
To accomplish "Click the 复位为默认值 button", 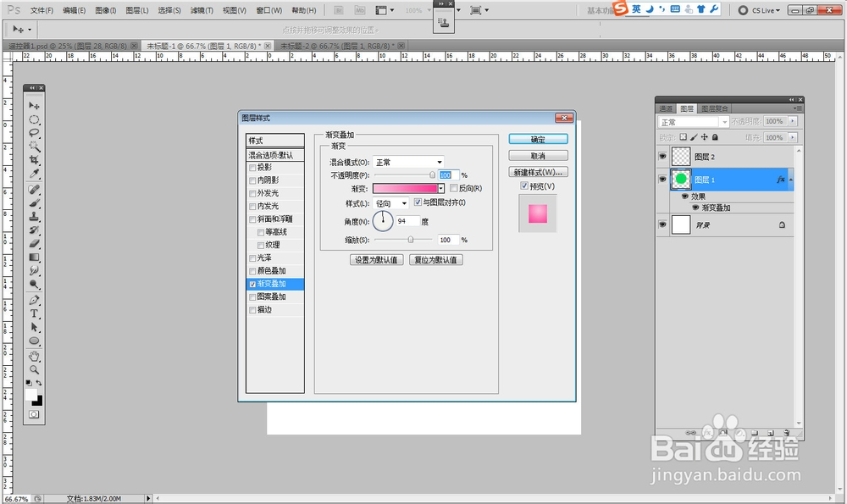I will point(436,260).
